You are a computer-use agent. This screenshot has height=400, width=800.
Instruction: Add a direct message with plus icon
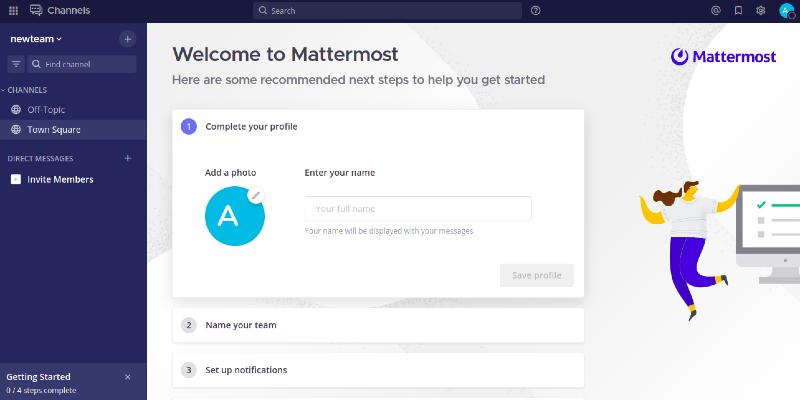[128, 159]
